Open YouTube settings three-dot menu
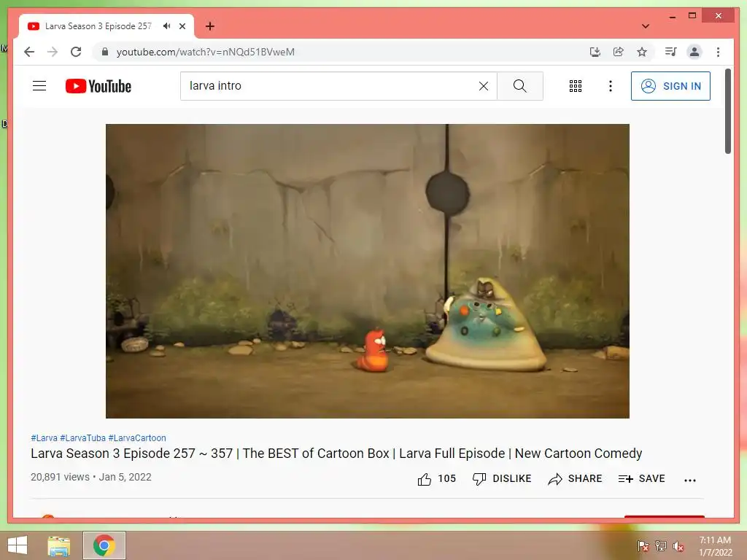The height and width of the screenshot is (560, 747). (x=611, y=86)
